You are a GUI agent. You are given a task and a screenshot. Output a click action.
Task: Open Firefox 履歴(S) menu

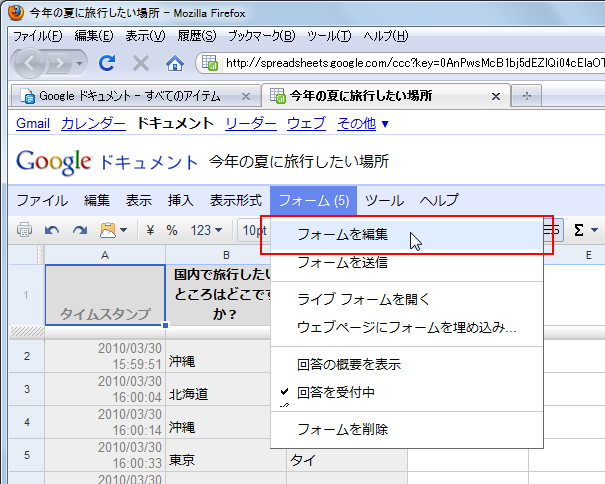[x=197, y=36]
